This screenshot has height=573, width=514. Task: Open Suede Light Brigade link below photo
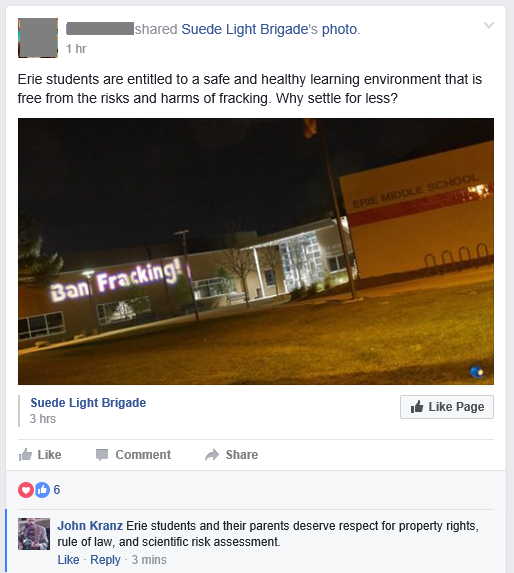pos(88,403)
